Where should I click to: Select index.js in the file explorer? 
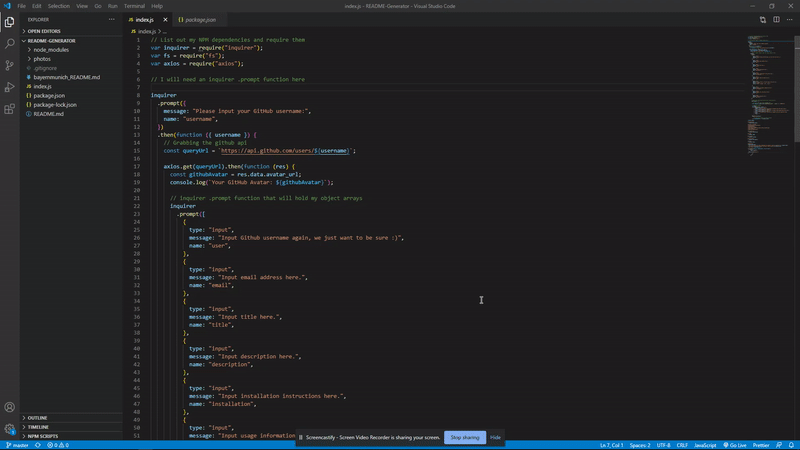click(42, 87)
